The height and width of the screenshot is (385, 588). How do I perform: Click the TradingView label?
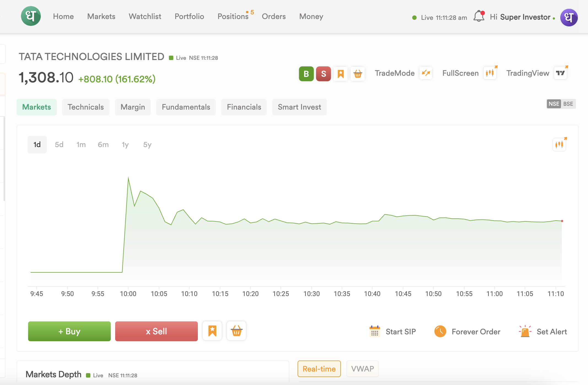click(x=528, y=73)
